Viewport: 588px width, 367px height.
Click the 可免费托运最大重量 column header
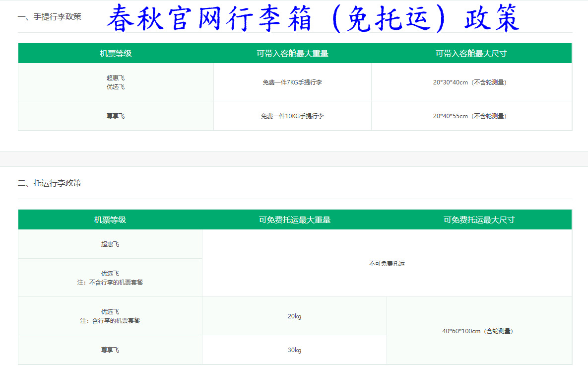[x=294, y=220]
